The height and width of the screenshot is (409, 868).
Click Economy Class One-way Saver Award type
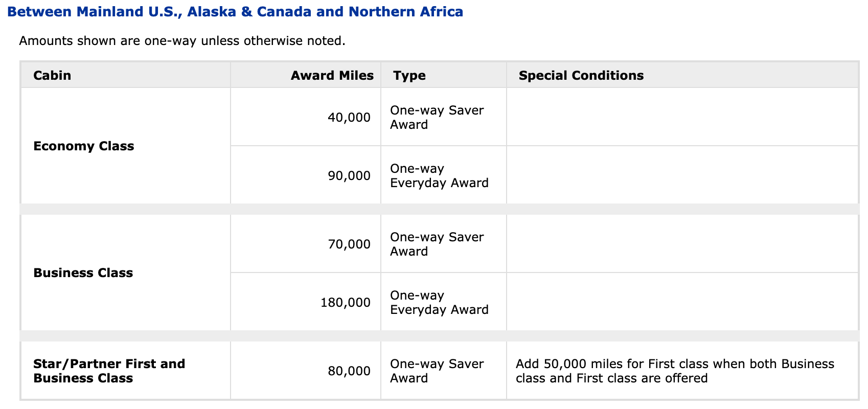point(437,118)
